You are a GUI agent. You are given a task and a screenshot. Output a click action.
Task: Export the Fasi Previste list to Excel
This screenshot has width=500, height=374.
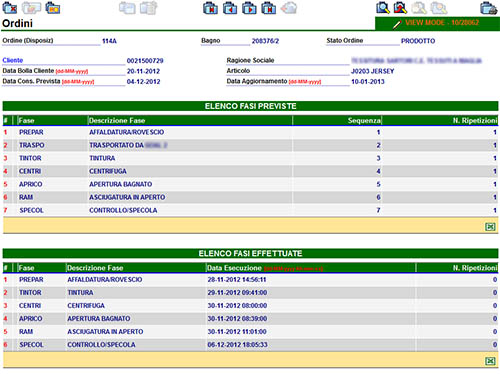pyautogui.click(x=490, y=227)
